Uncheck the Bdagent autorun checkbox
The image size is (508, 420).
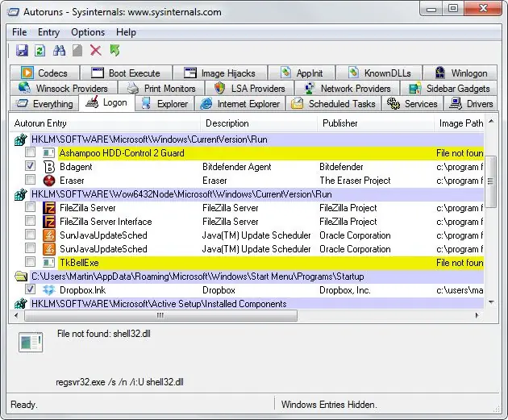click(x=30, y=167)
